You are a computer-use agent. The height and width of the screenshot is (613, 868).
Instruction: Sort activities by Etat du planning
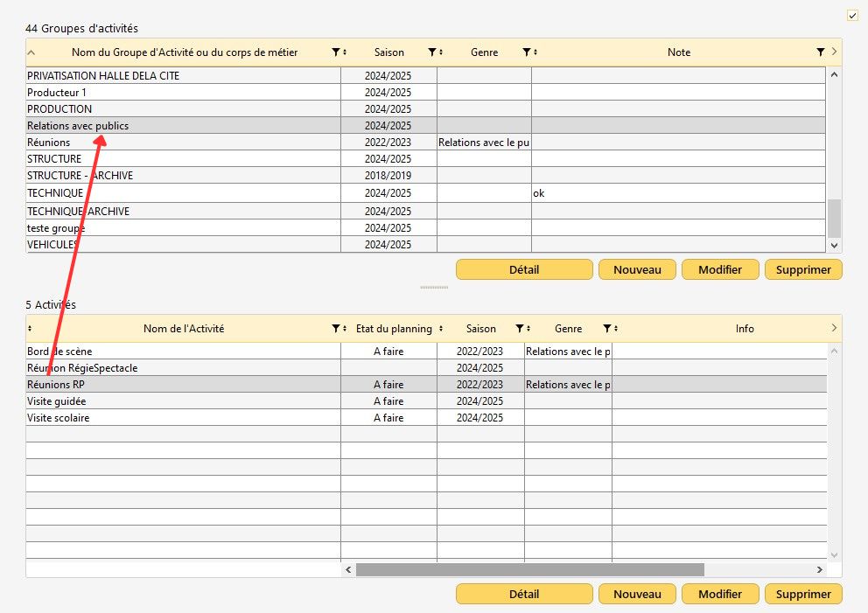(x=441, y=329)
